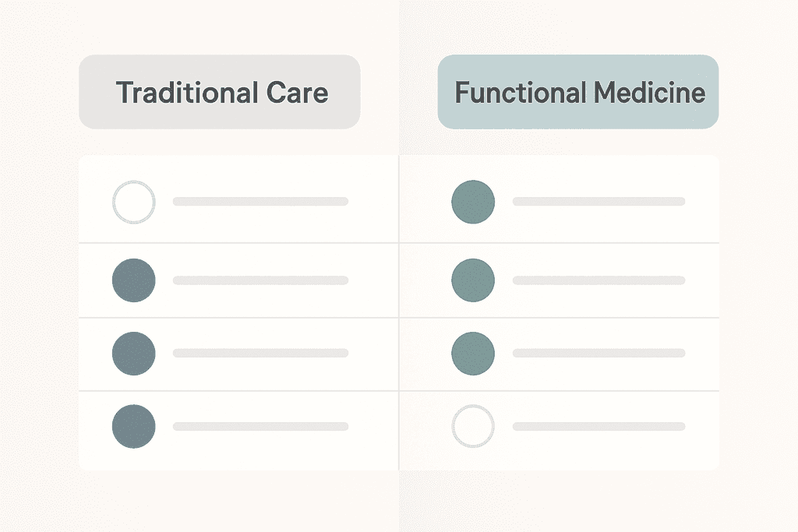
Task: Click the placeholder line in Functional Medicine's third row
Action: coord(598,353)
